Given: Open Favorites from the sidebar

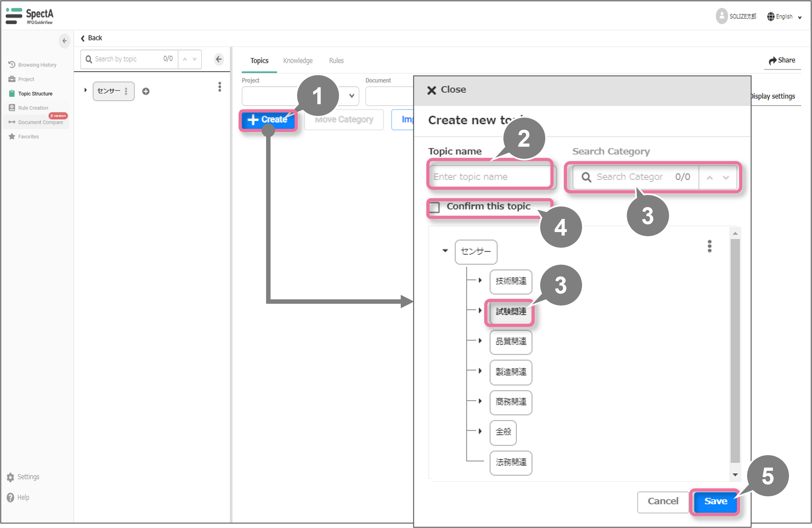Looking at the screenshot, I should (x=28, y=136).
